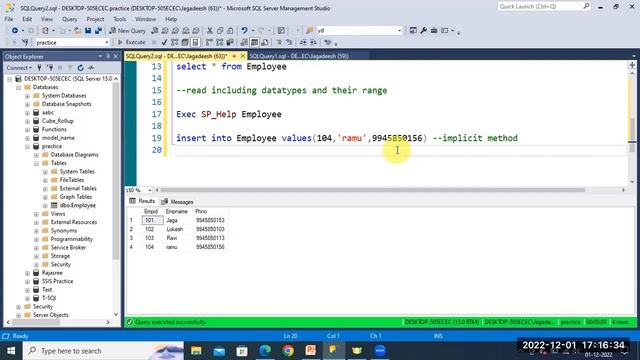The width and height of the screenshot is (640, 360).
Task: Collapse the Tables folder node
Action: point(36,163)
